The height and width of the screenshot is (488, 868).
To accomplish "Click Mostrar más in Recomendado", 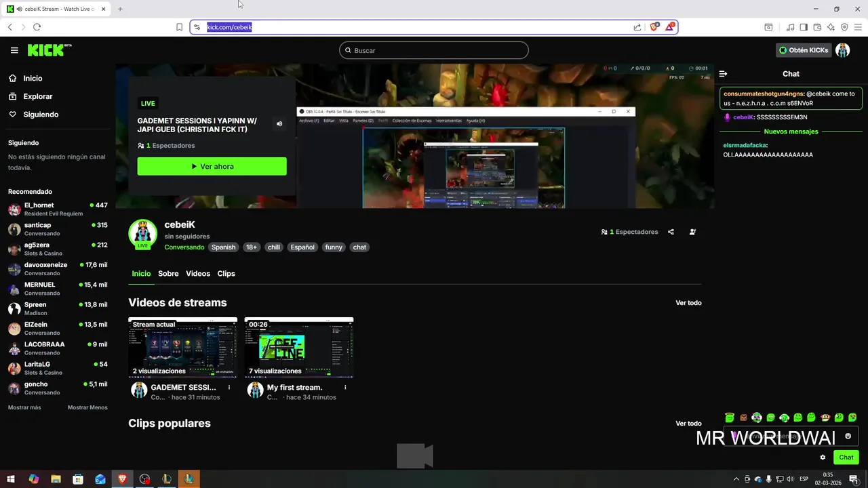I will point(24,407).
